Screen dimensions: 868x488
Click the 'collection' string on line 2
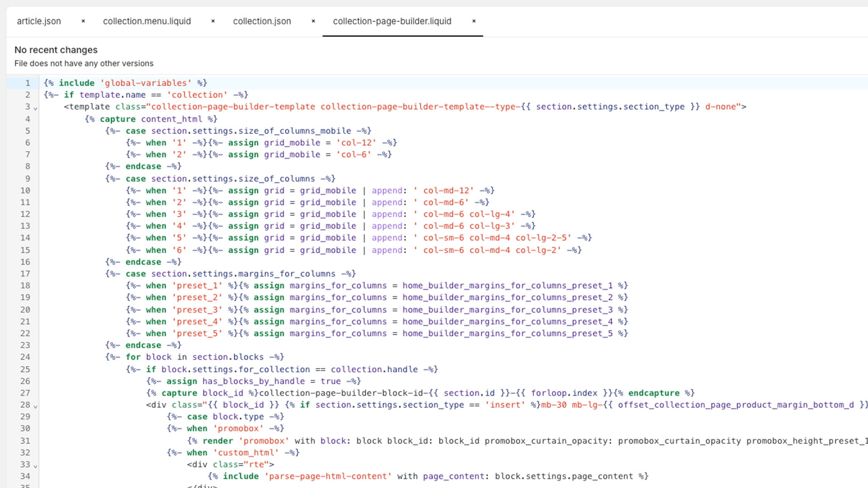tap(197, 95)
